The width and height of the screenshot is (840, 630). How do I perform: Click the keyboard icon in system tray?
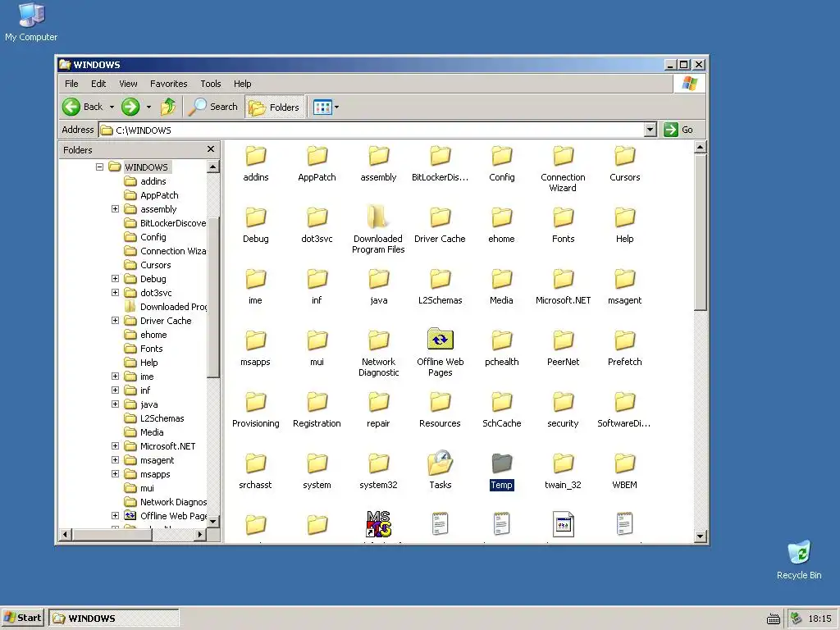click(x=773, y=619)
